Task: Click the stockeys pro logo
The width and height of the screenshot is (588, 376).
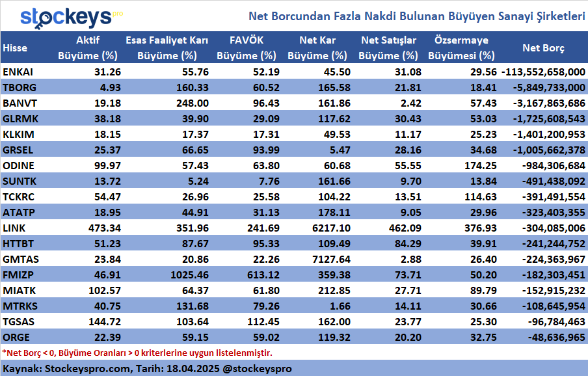Action: click(x=72, y=17)
